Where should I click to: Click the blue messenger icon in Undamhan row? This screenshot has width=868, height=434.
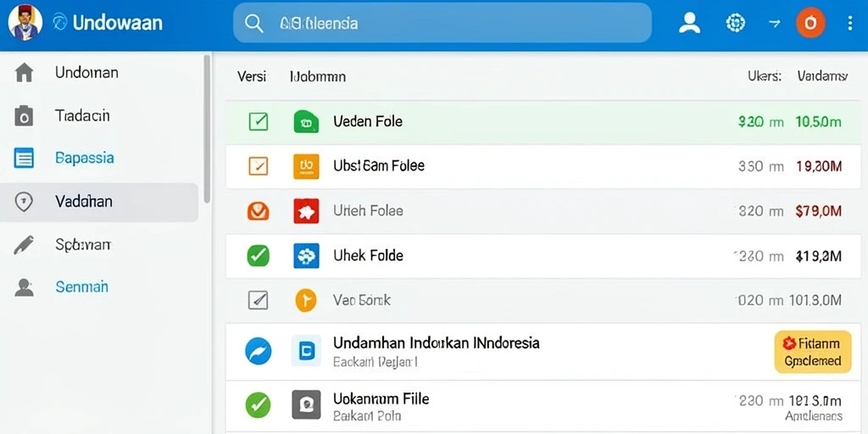tap(259, 352)
